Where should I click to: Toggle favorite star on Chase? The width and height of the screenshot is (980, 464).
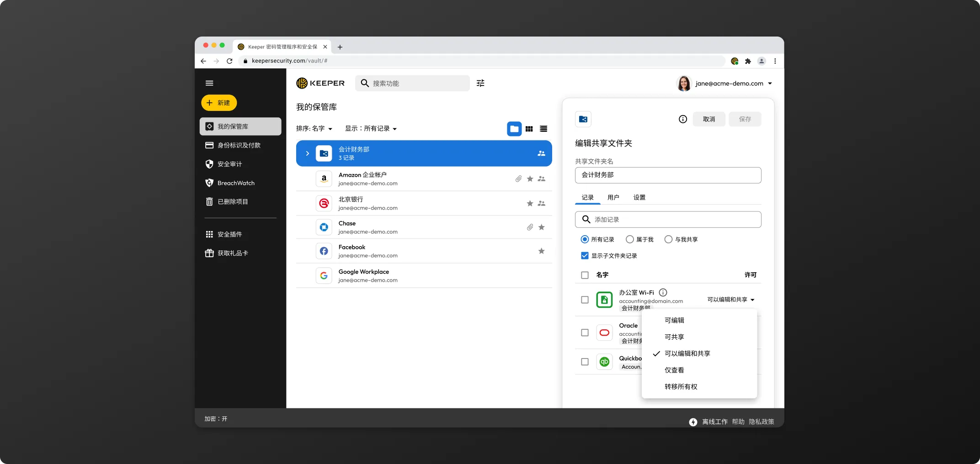(x=542, y=227)
